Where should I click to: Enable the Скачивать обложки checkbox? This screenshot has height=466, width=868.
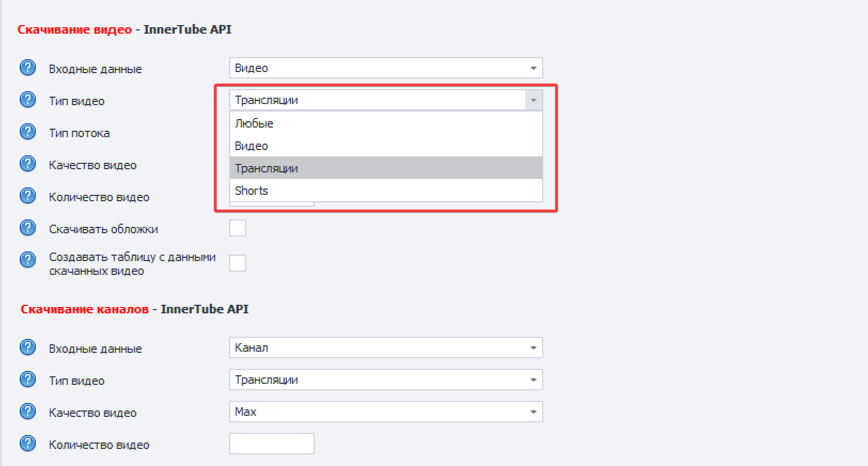238,228
